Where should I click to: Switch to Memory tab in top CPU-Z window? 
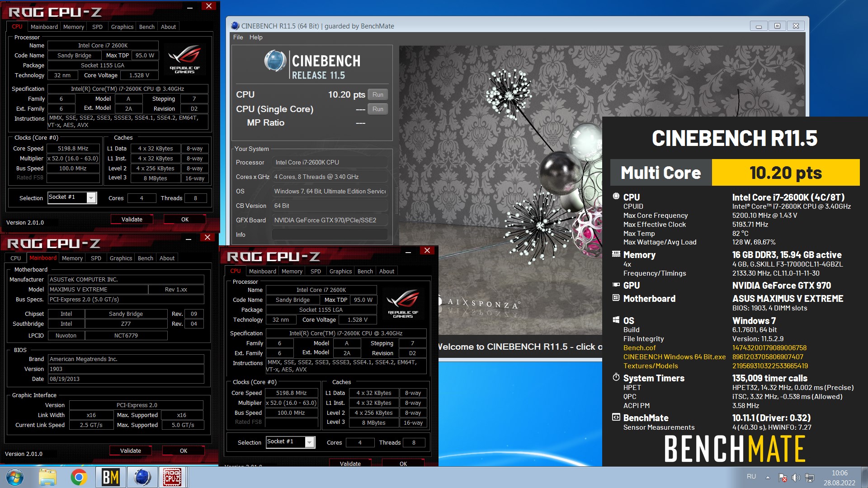(74, 27)
